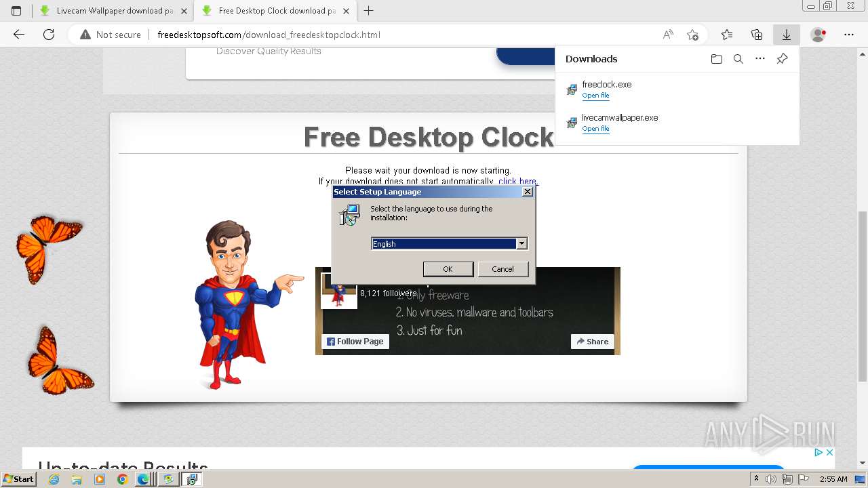Click the Read aloud icon in address bar
This screenshot has height=488, width=868.
point(668,35)
